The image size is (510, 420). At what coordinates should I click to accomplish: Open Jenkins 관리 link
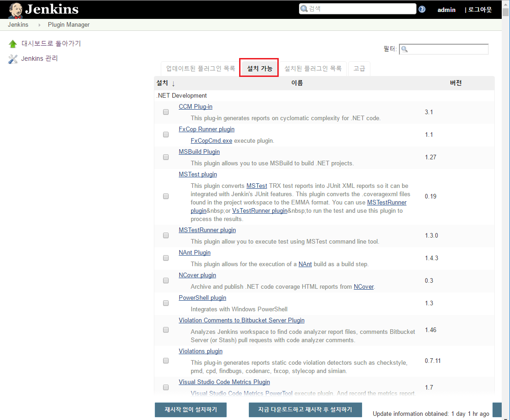(x=39, y=58)
